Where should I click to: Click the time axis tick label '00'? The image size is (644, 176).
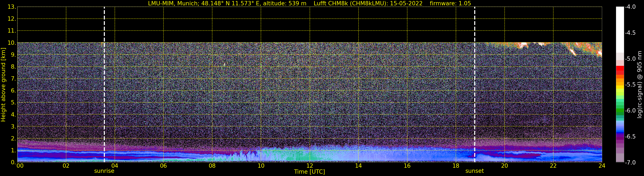point(20,166)
